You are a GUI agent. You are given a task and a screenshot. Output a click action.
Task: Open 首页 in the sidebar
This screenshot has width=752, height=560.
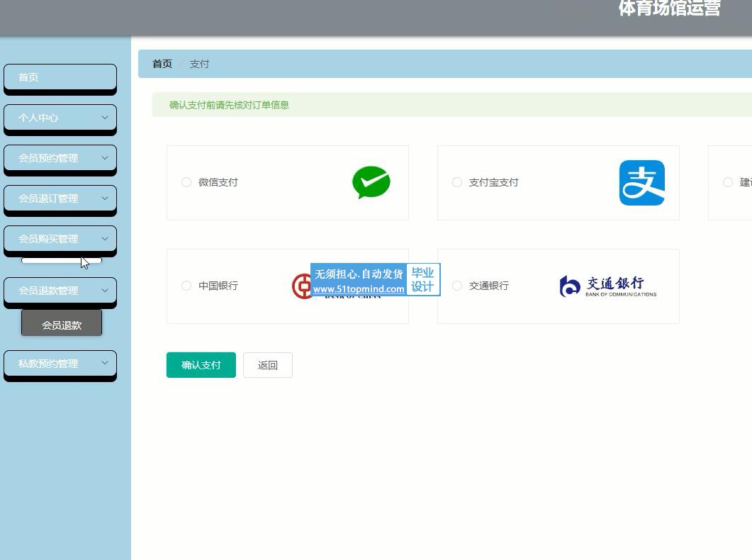(x=60, y=77)
